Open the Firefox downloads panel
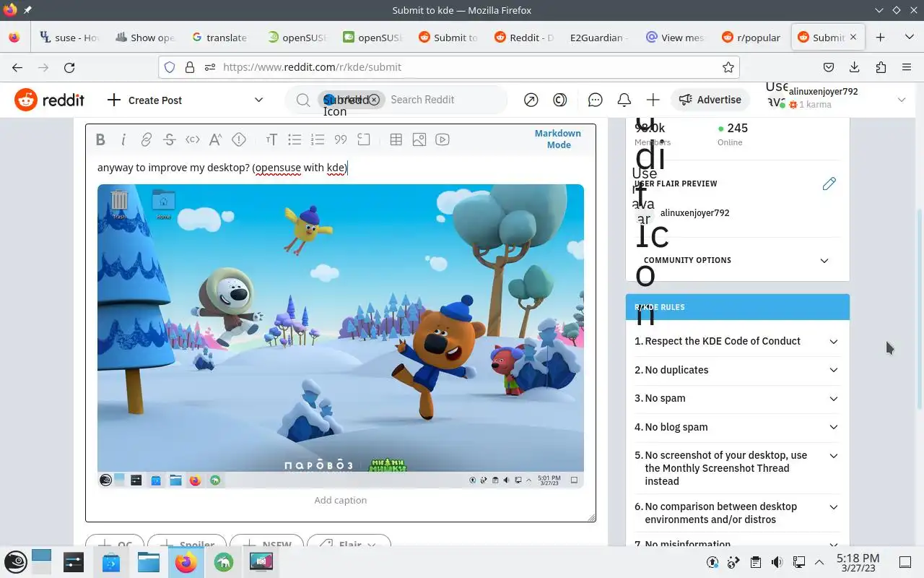The width and height of the screenshot is (924, 578). point(855,67)
